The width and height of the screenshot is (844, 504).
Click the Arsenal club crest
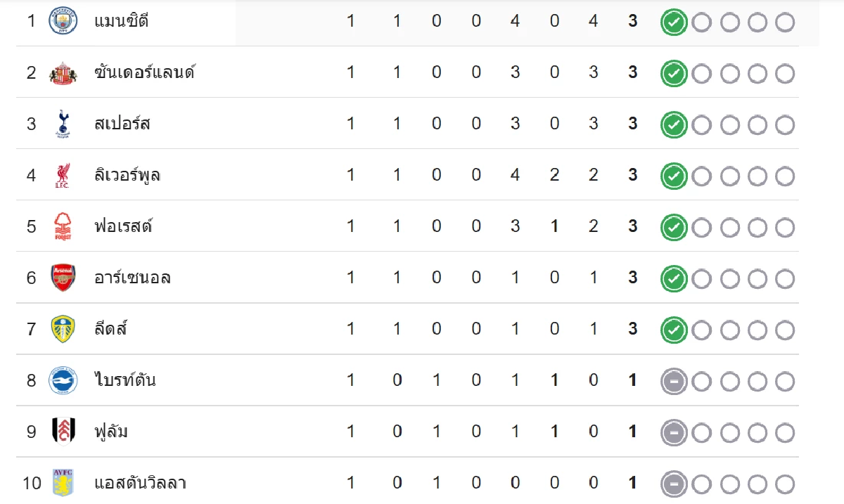click(63, 278)
